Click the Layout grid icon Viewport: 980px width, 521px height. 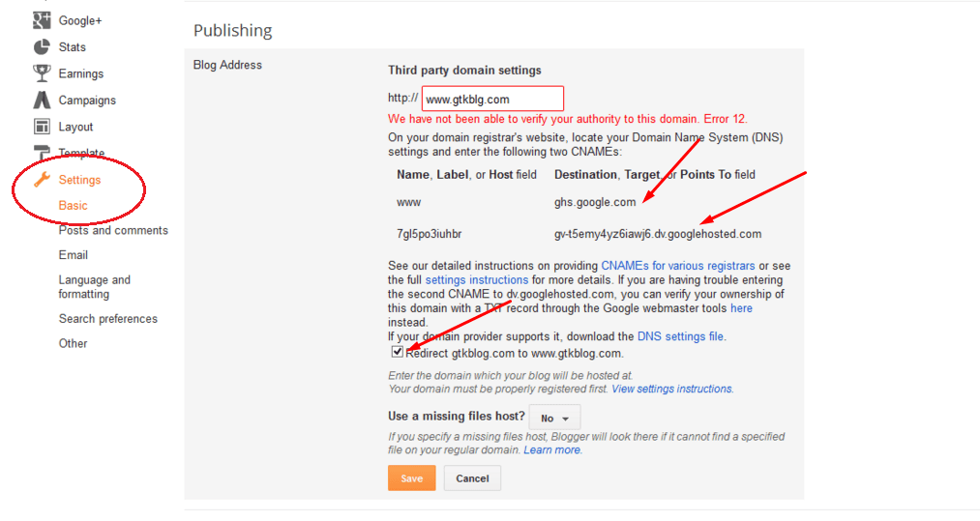(42, 127)
